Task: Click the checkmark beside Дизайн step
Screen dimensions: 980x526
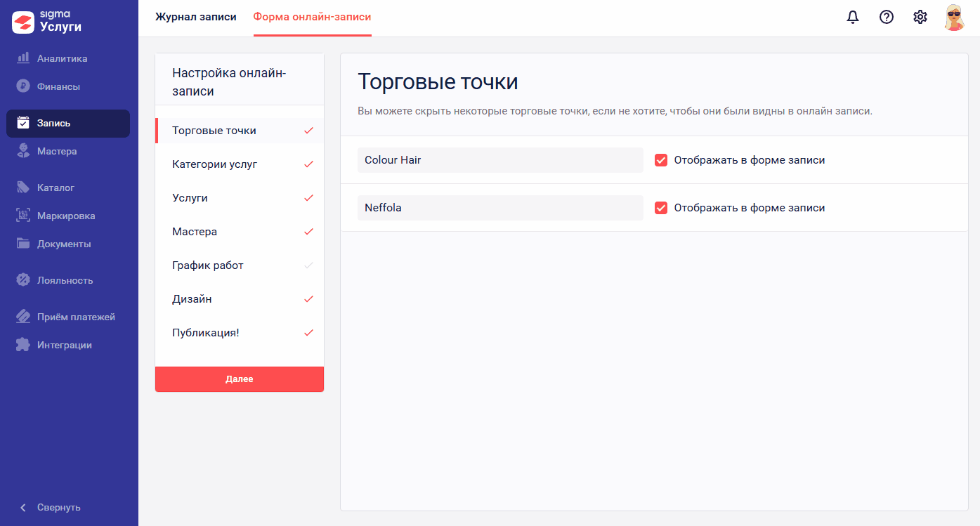Action: pyautogui.click(x=308, y=299)
